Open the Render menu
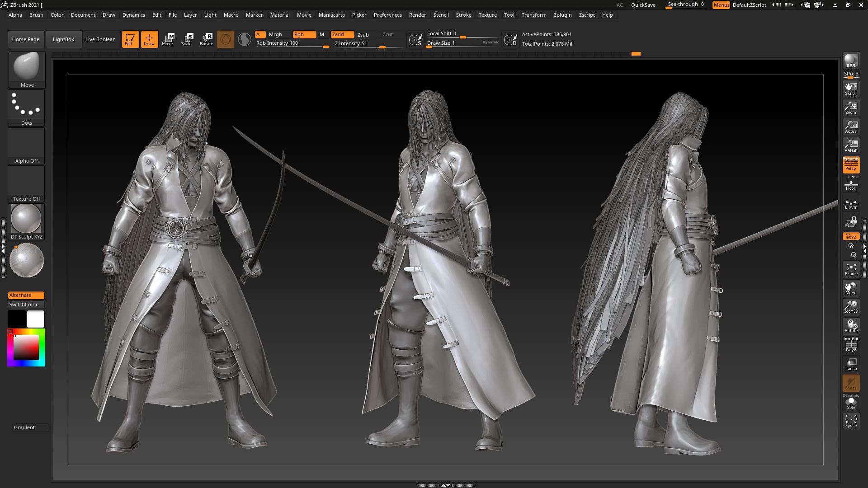The image size is (868, 488). coord(417,15)
